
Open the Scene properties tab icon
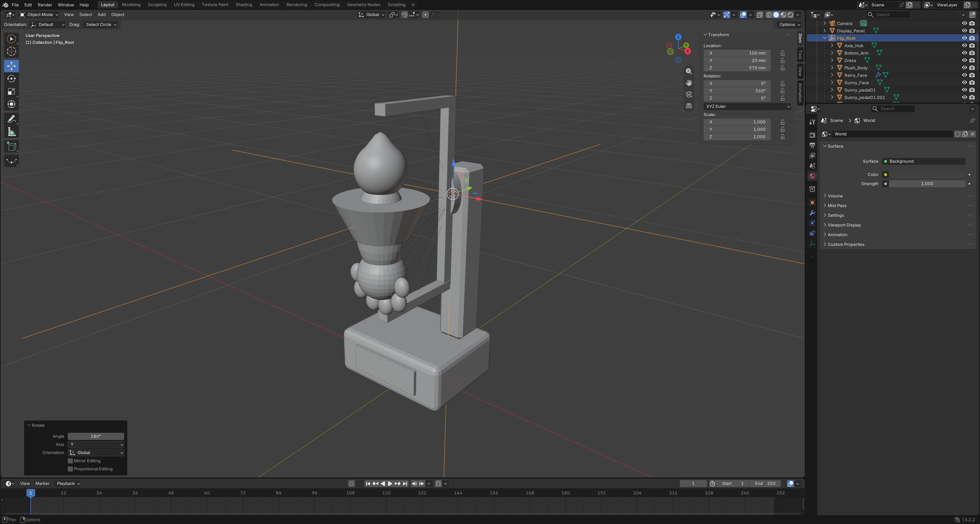tap(812, 166)
